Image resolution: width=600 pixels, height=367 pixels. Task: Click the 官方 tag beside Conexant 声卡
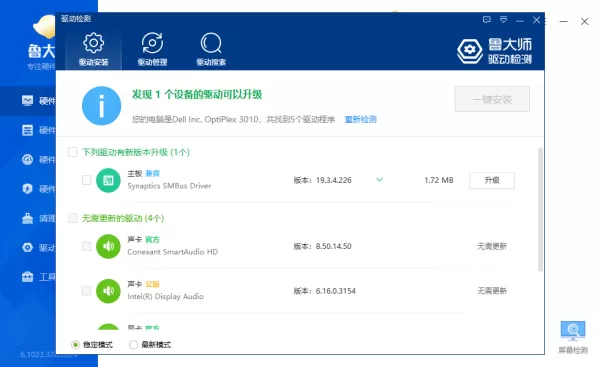click(x=152, y=240)
